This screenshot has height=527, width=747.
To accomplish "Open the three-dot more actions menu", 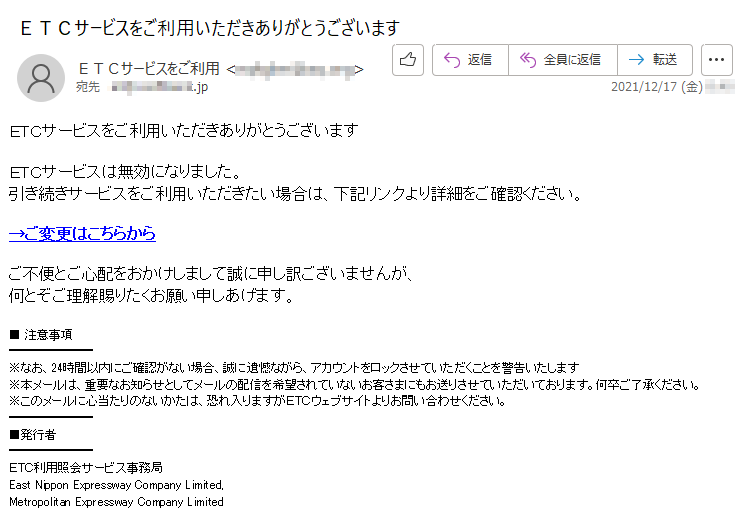I will (717, 60).
